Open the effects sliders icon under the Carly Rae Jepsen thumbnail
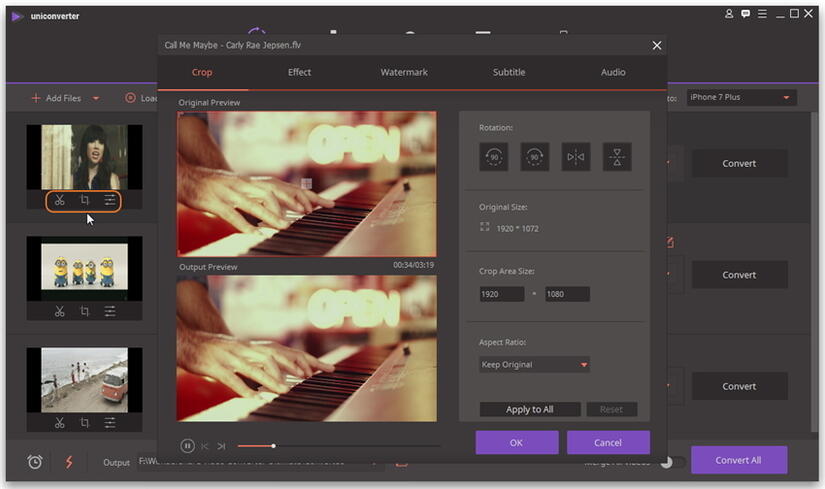Screen dimensions: 825x489 (x=109, y=200)
